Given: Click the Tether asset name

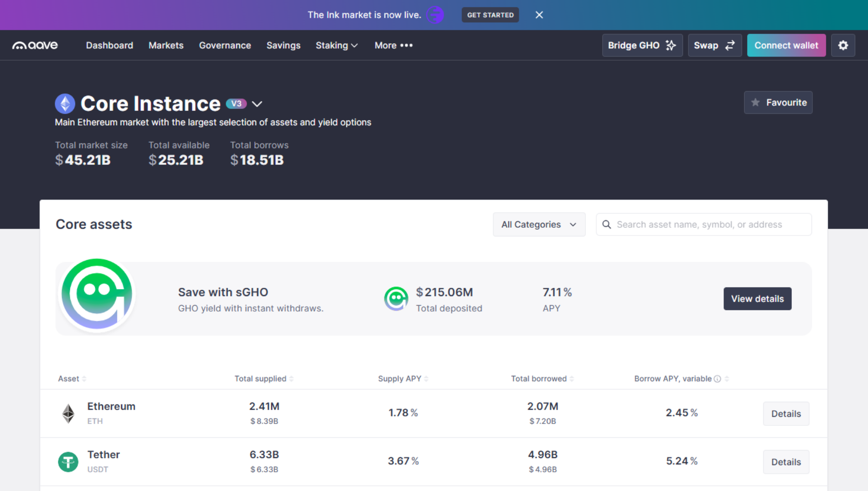Looking at the screenshot, I should [x=103, y=455].
